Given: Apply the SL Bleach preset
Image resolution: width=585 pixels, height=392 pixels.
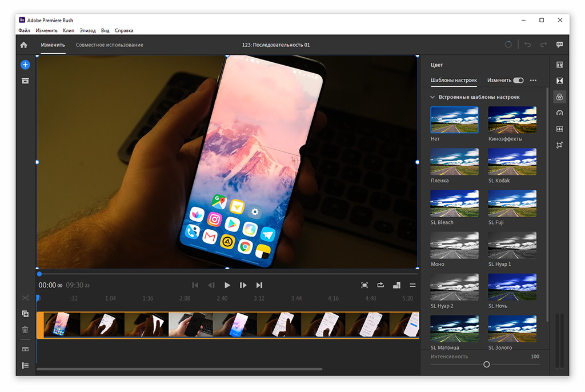Looking at the screenshot, I should click(x=454, y=203).
